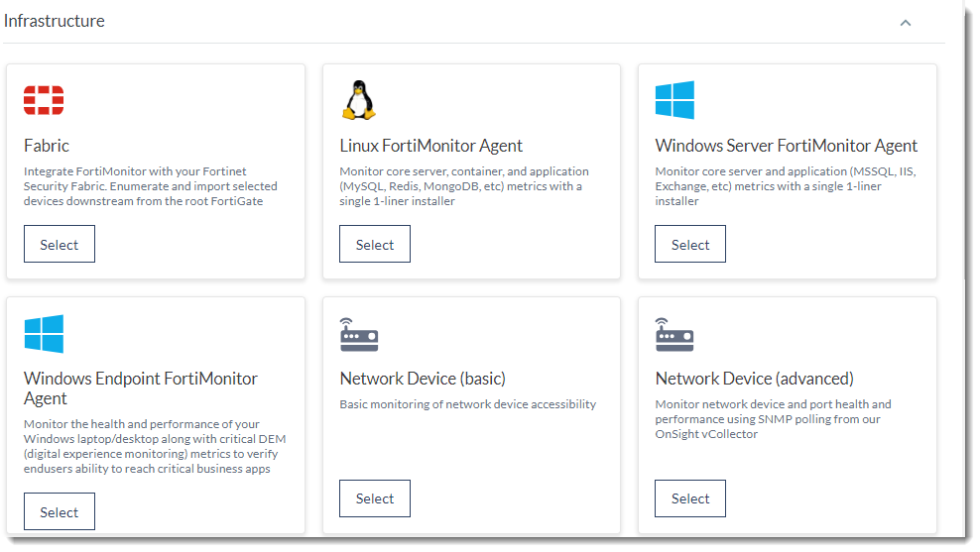The height and width of the screenshot is (552, 980).
Task: Click the Windows Endpoint logo icon
Action: [44, 334]
